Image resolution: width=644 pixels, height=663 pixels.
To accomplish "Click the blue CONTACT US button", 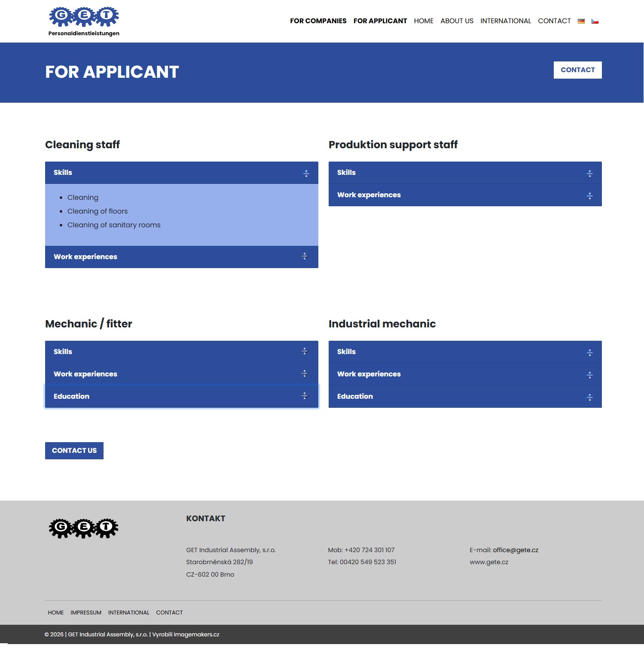I will [74, 451].
